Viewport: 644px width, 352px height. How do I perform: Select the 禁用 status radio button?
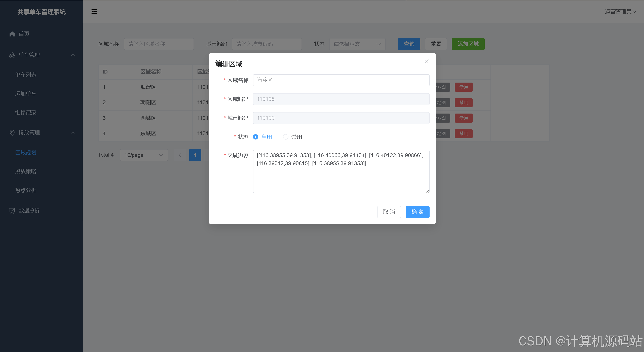286,137
